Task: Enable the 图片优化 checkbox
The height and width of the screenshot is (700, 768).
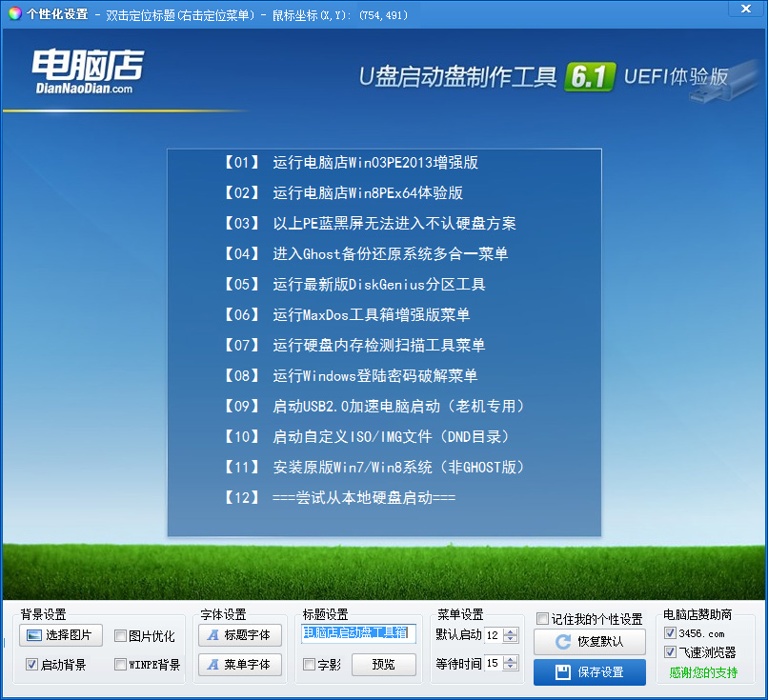Action: click(121, 636)
